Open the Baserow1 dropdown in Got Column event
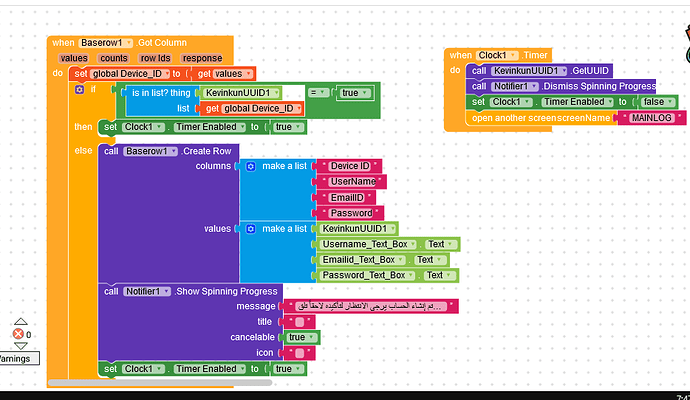The image size is (690, 400). (106, 43)
